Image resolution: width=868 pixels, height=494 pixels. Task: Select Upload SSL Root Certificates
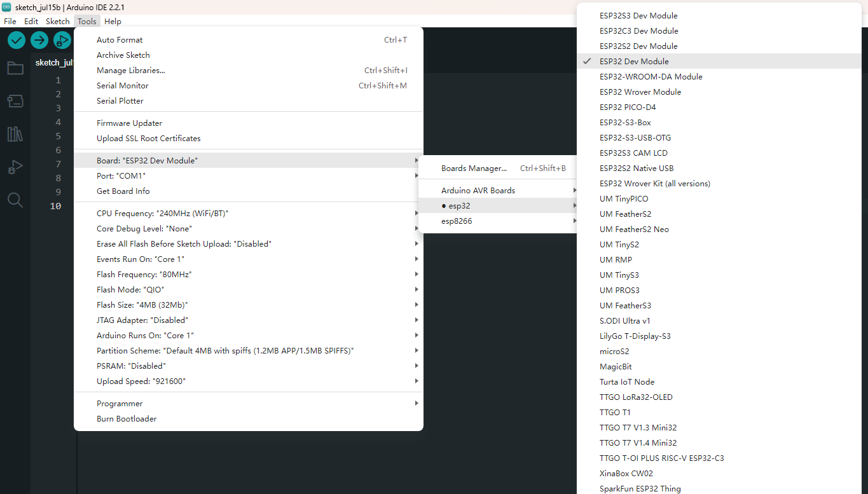click(249, 139)
